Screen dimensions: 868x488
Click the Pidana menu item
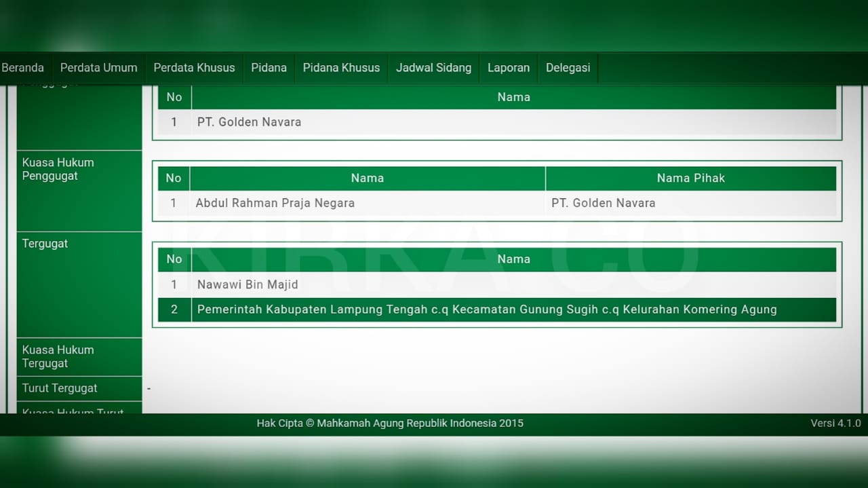tap(269, 68)
